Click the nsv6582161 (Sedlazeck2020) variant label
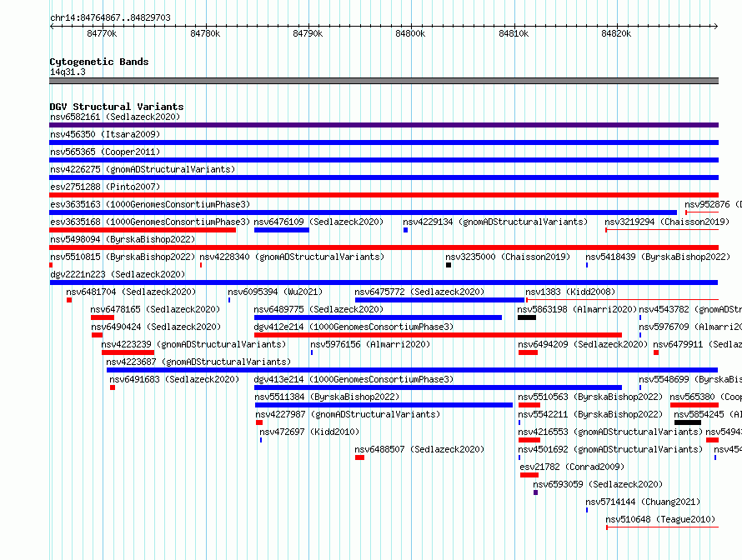 point(115,117)
